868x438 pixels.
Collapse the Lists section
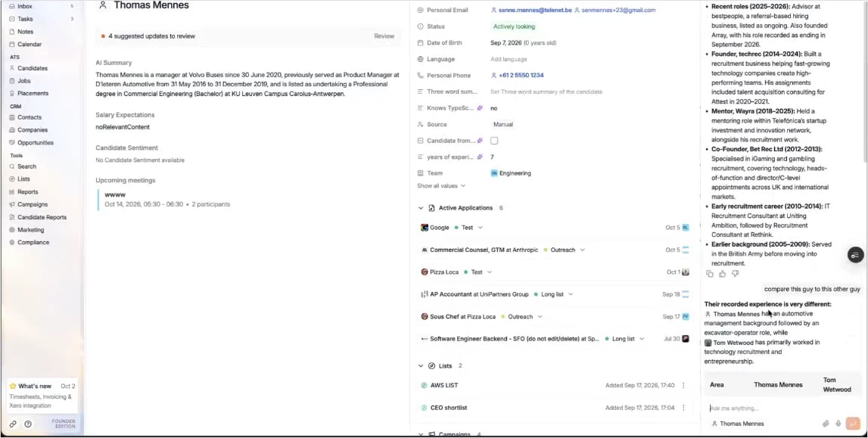tap(420, 366)
